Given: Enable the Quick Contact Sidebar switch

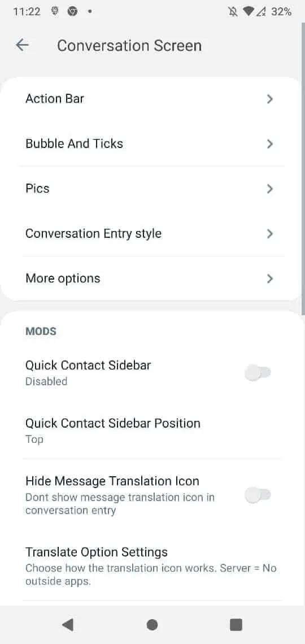Looking at the screenshot, I should click(x=258, y=373).
